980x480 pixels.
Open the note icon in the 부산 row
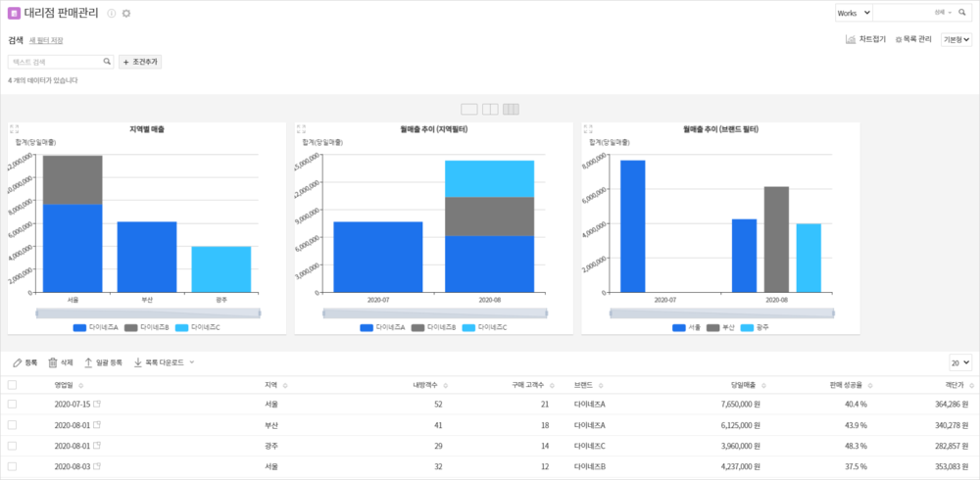[x=97, y=425]
